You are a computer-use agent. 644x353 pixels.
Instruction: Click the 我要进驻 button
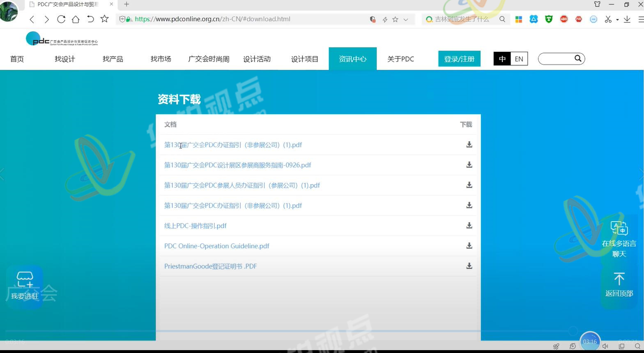pos(25,286)
